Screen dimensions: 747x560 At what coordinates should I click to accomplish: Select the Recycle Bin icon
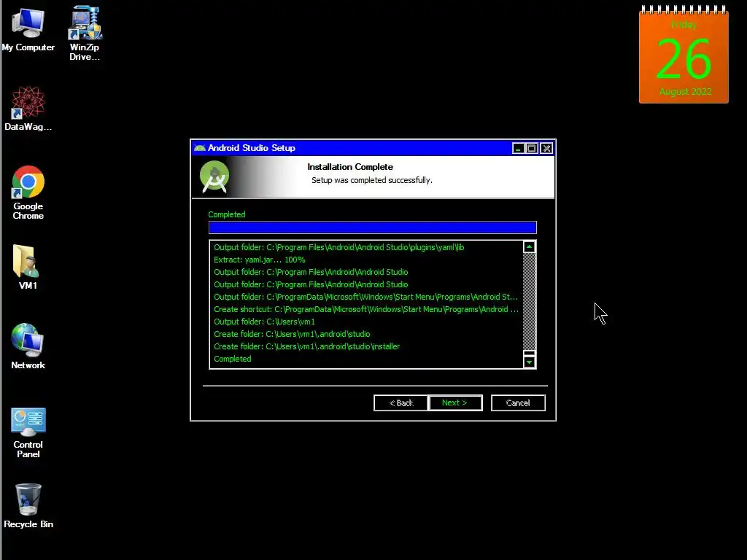(28, 506)
